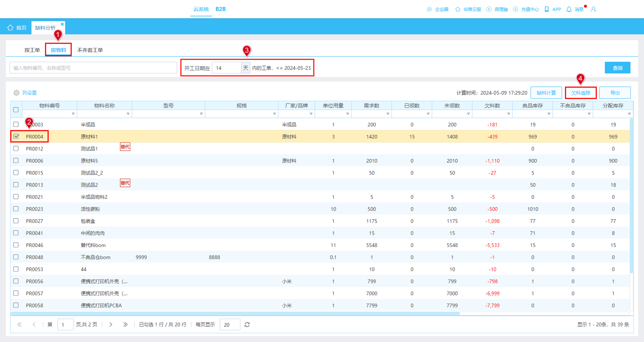
Task: Open the 天 unit dropdown
Action: pyautogui.click(x=245, y=68)
